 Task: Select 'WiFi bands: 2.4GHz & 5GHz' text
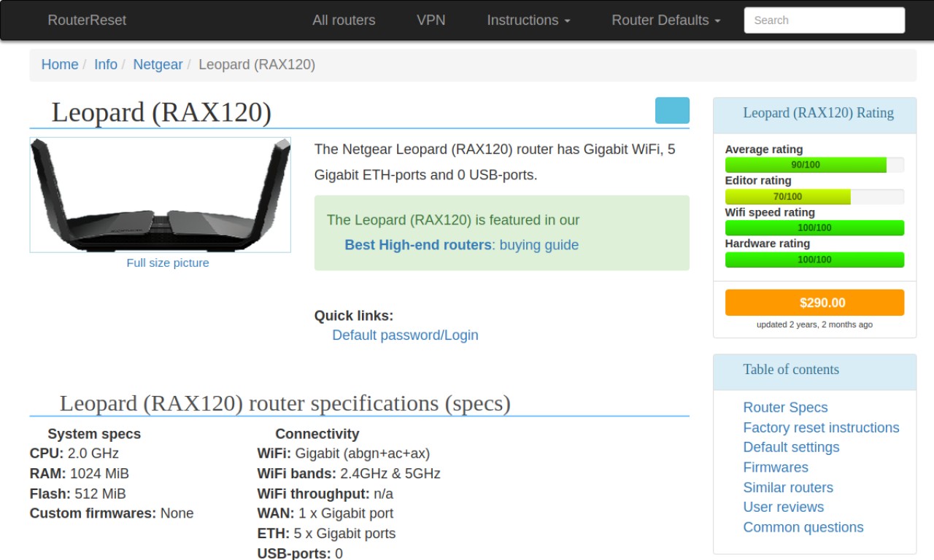pyautogui.click(x=349, y=473)
